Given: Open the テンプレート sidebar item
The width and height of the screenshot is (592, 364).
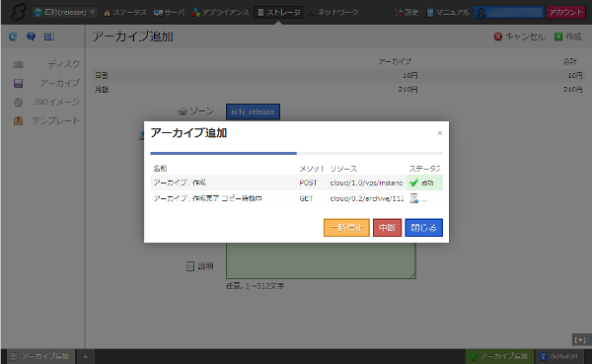Looking at the screenshot, I should pos(46,120).
